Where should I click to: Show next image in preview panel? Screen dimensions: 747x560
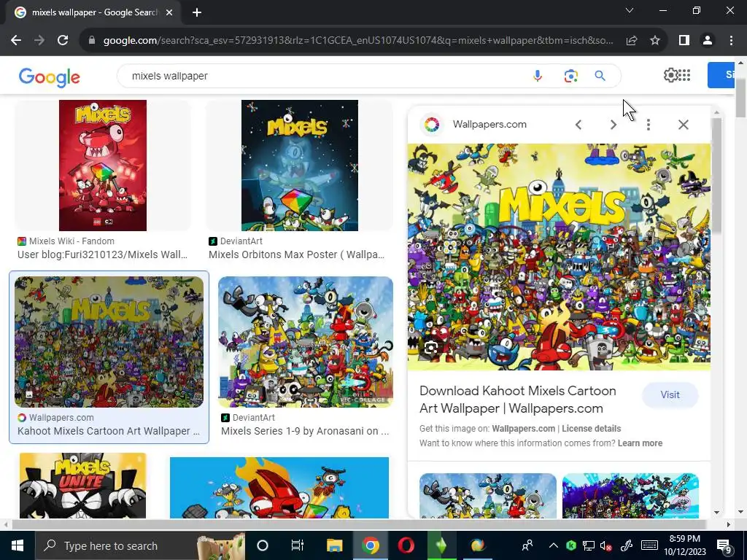click(613, 125)
